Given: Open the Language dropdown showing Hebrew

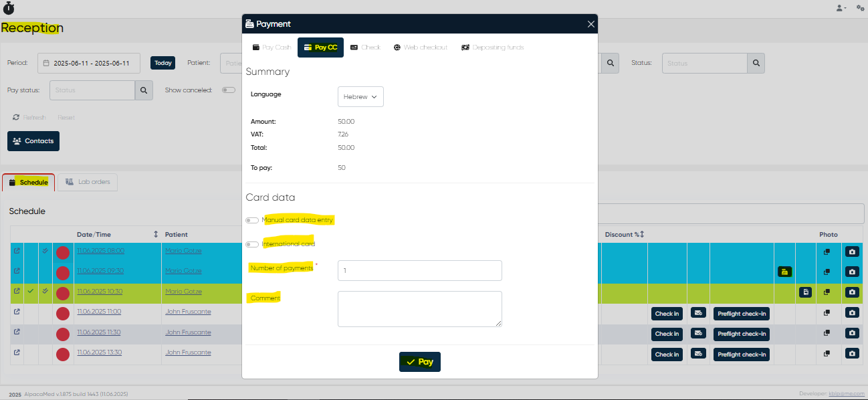Looking at the screenshot, I should [360, 97].
